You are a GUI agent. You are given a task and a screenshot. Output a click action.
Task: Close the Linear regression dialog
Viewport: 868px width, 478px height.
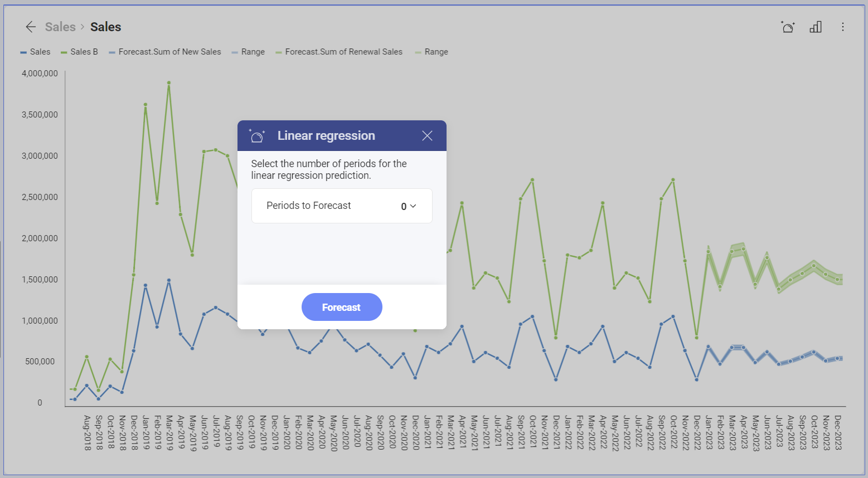pyautogui.click(x=427, y=136)
